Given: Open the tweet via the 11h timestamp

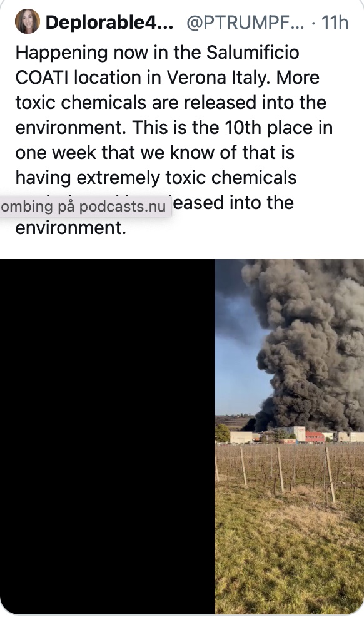Looking at the screenshot, I should 335,23.
